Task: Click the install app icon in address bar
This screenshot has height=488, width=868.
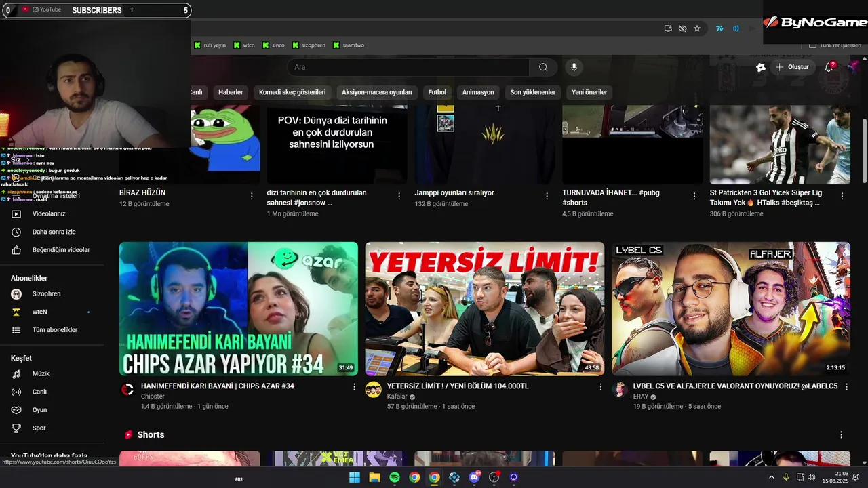Action: pos(668,28)
